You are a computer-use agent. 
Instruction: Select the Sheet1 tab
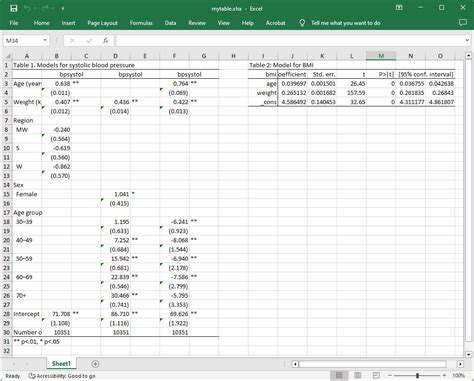click(x=61, y=364)
